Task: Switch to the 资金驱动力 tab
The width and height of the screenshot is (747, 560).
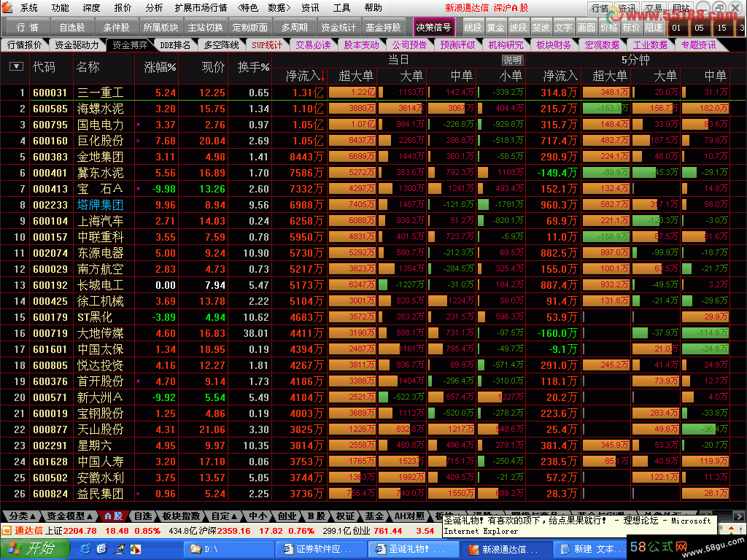Action: [77, 44]
